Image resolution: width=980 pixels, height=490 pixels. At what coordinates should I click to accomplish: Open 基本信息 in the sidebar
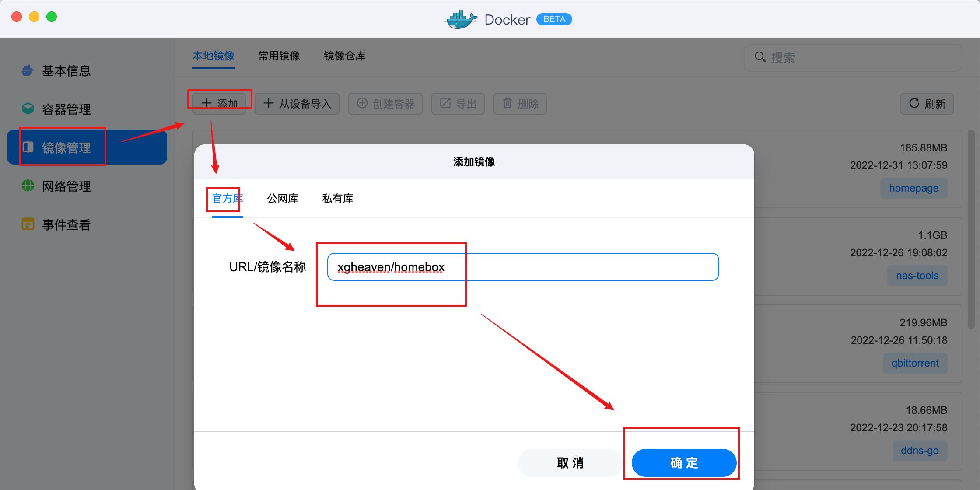coord(66,71)
